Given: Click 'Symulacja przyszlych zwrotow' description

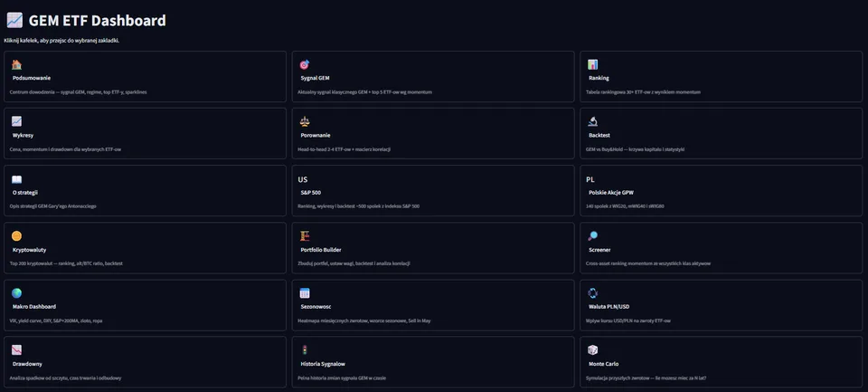Looking at the screenshot, I should [x=646, y=378].
